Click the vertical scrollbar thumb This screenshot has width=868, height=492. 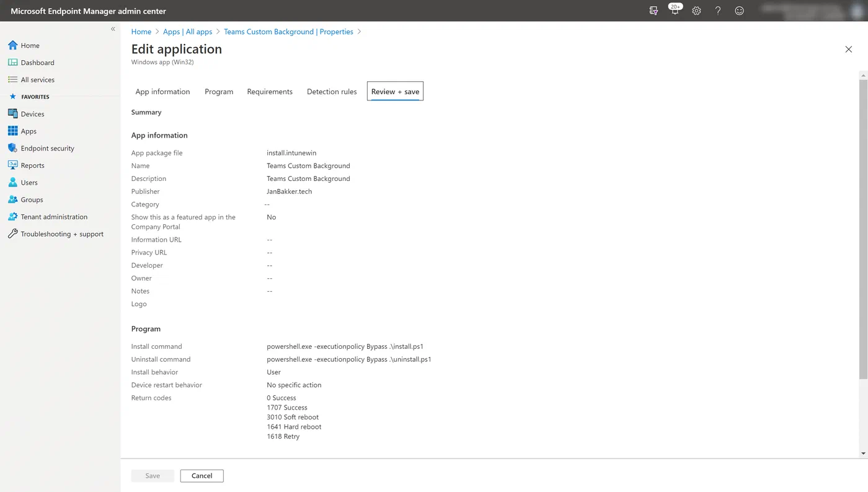click(863, 229)
